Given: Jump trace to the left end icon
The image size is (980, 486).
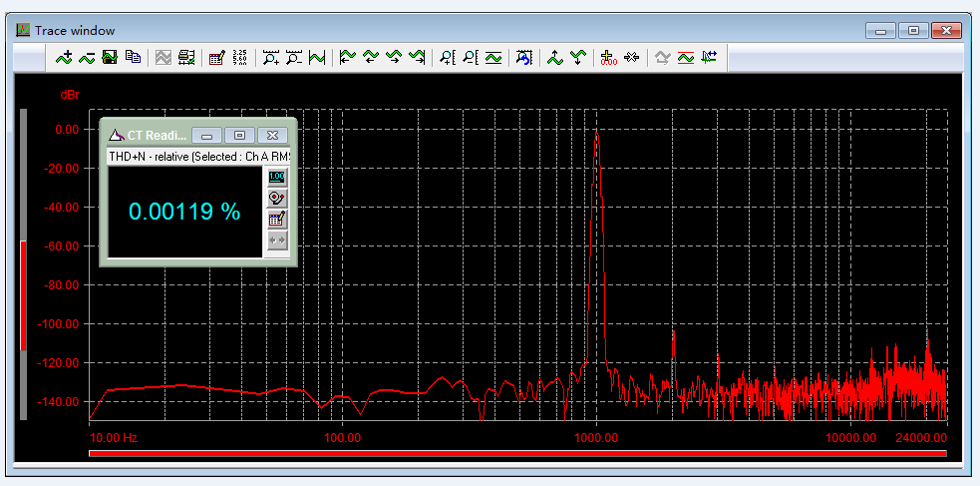Looking at the screenshot, I should pos(348,58).
